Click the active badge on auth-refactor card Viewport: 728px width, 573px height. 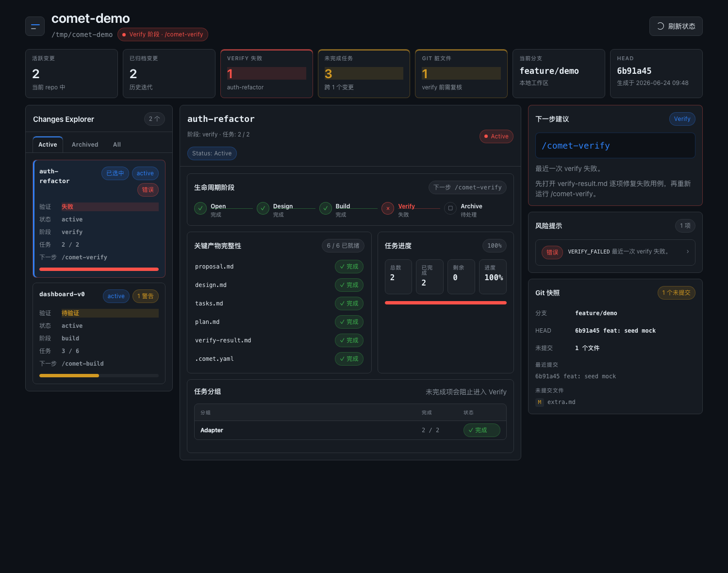click(145, 173)
